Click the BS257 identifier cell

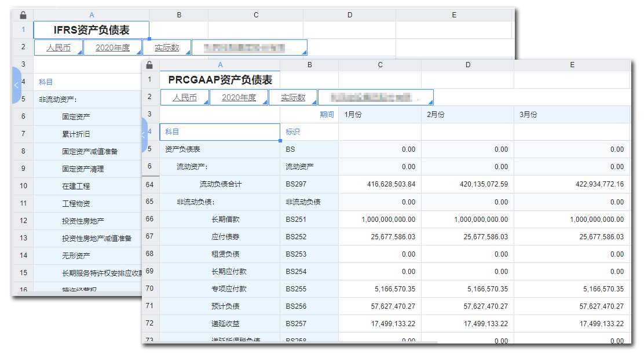tap(309, 324)
